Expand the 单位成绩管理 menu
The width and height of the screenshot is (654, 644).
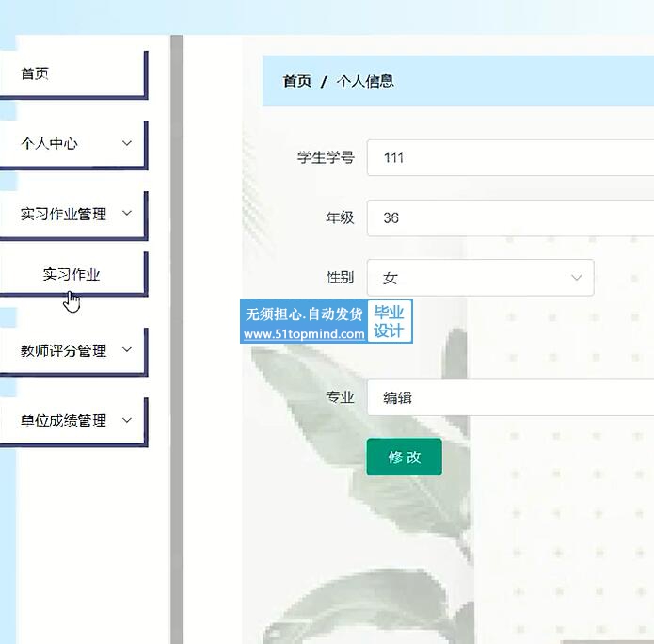tap(72, 421)
